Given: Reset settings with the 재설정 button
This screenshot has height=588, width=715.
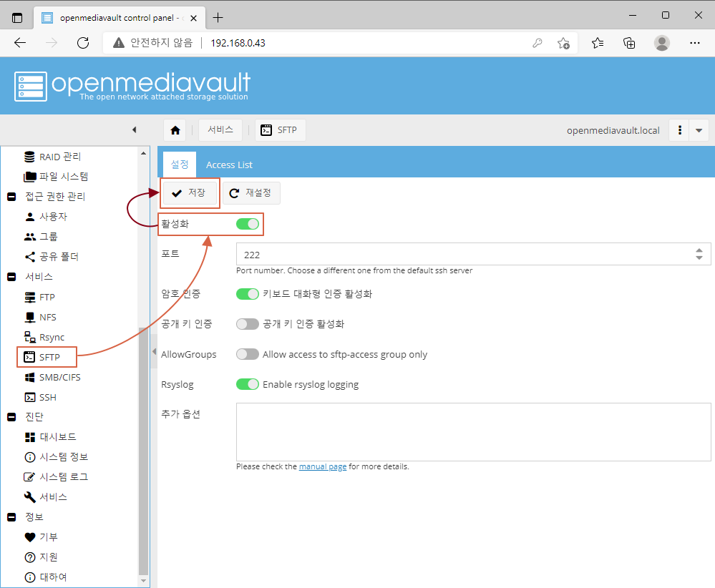Looking at the screenshot, I should click(x=251, y=193).
